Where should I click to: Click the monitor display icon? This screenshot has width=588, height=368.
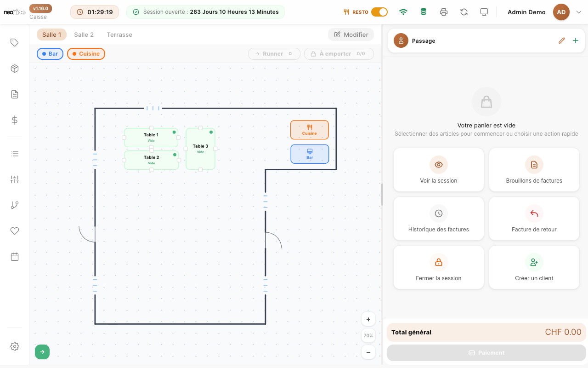pos(484,12)
